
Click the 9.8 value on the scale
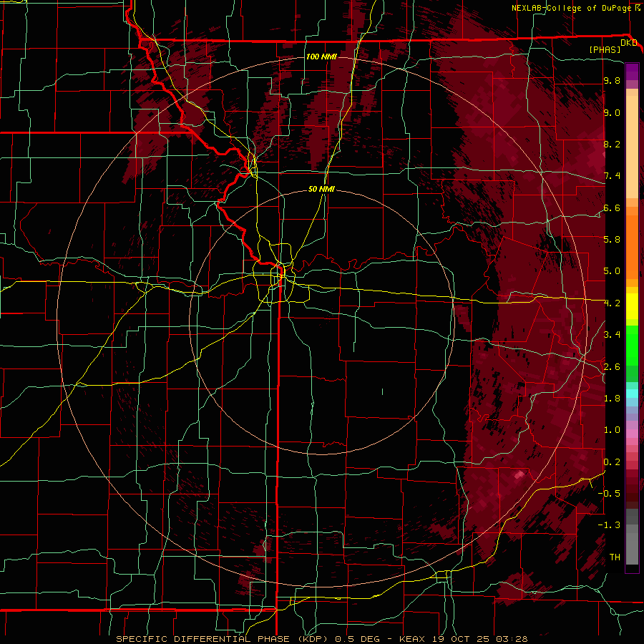click(612, 80)
